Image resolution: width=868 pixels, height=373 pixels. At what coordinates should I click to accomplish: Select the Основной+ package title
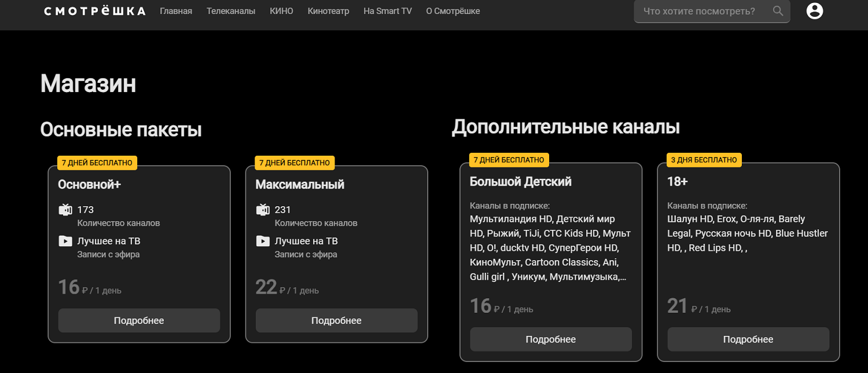pyautogui.click(x=89, y=184)
